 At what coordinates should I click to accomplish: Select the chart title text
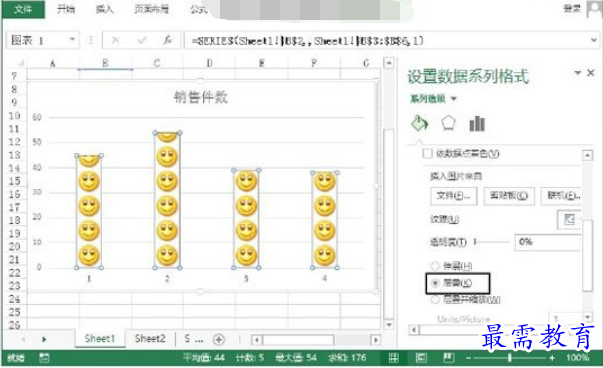200,97
